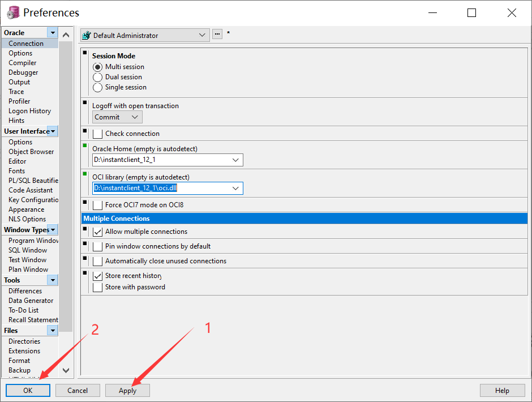Open Plan Window preferences
This screenshot has height=402, width=532.
tap(28, 270)
